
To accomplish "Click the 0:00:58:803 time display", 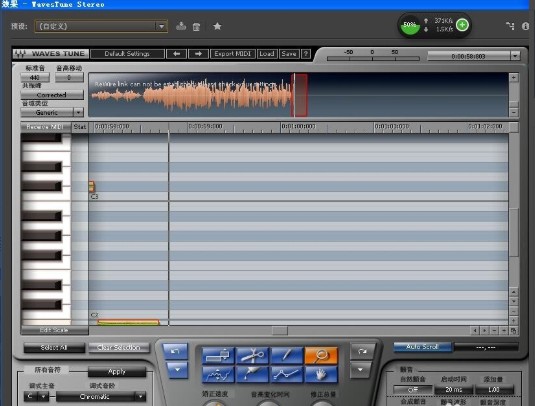I will point(469,56).
